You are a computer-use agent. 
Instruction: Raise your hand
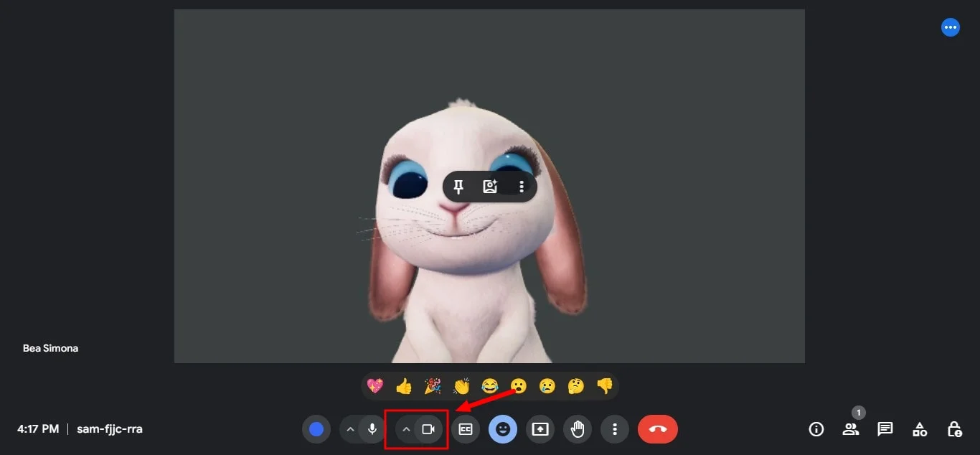578,430
